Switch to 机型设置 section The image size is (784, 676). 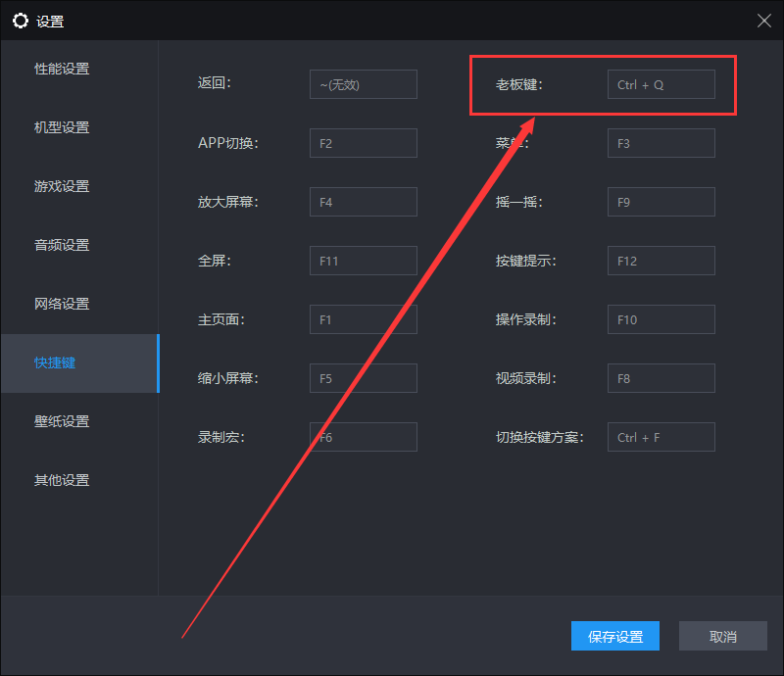(62, 127)
